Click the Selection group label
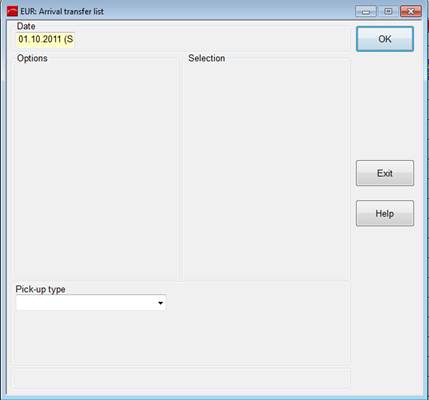The width and height of the screenshot is (429, 400). click(x=207, y=58)
